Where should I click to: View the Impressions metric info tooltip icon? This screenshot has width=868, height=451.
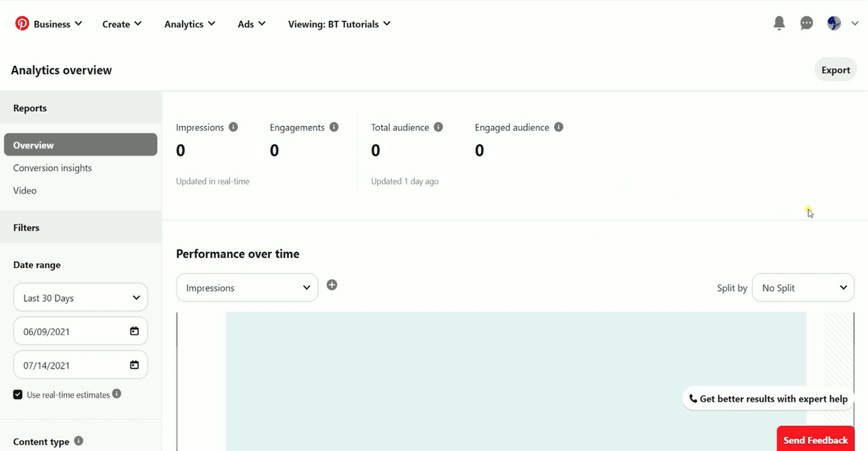(233, 126)
